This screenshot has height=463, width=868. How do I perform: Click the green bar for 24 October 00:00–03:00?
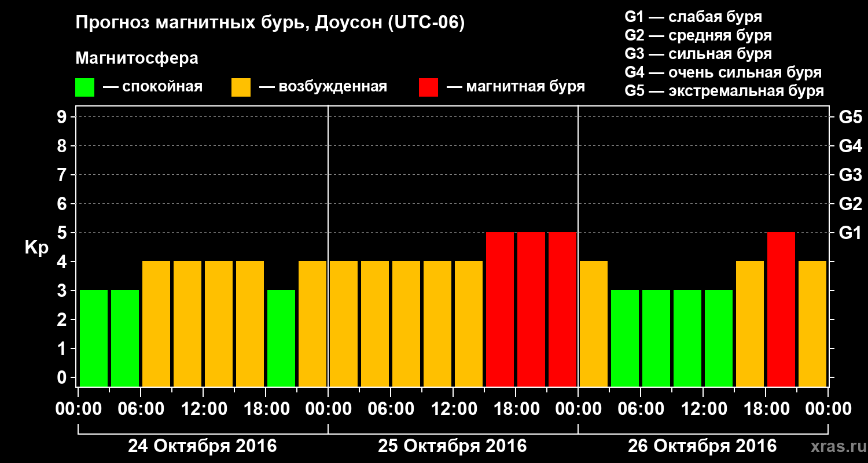click(x=94, y=338)
